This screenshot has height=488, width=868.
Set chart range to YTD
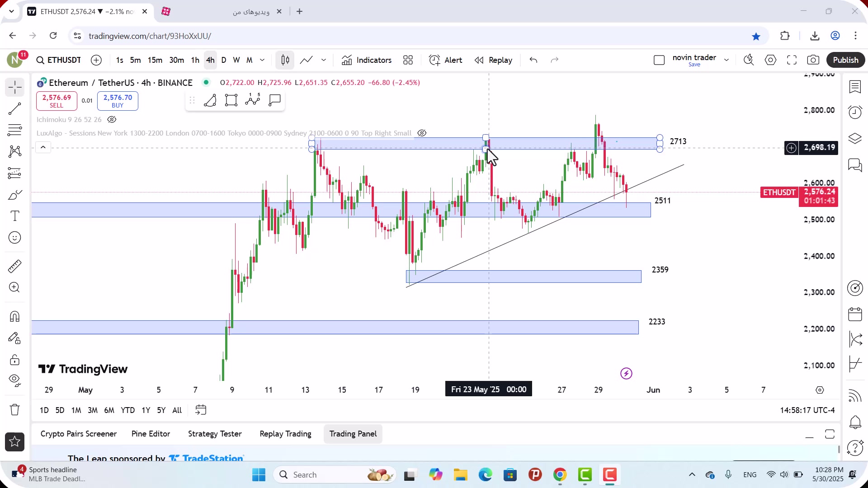pos(127,410)
